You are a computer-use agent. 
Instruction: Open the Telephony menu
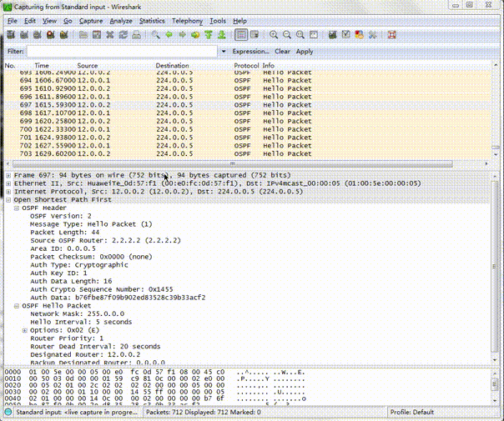click(187, 21)
